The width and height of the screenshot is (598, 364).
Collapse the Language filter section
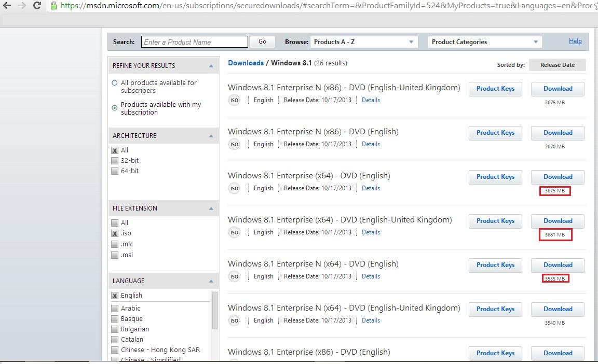(x=211, y=281)
